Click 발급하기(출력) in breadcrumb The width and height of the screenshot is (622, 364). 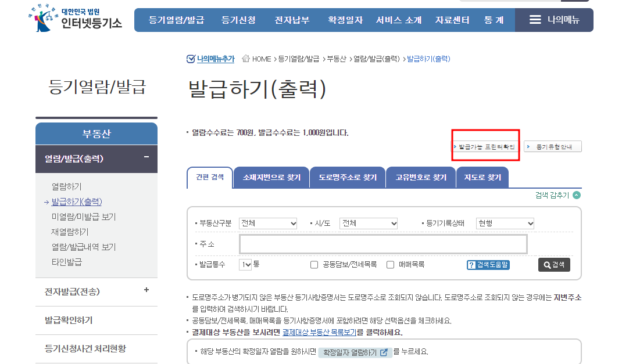click(x=428, y=59)
